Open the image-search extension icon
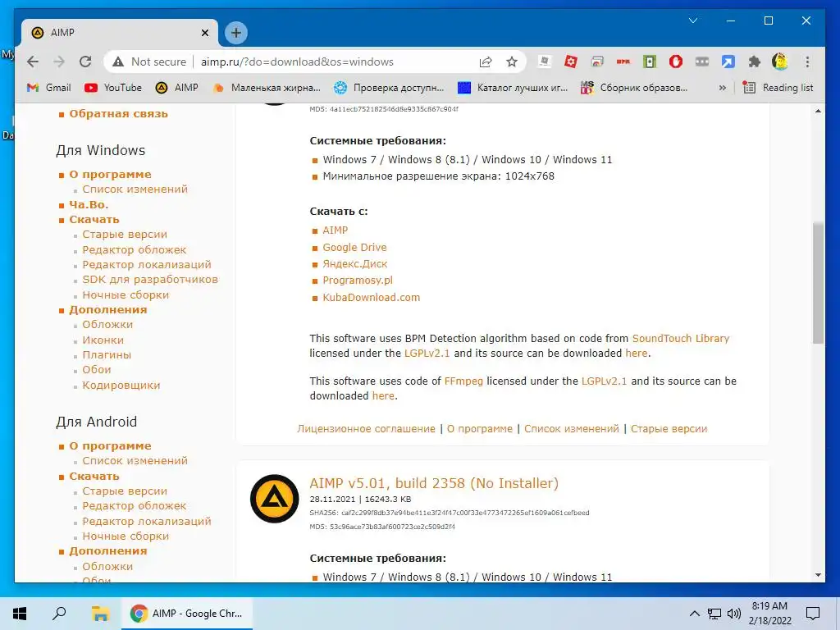The height and width of the screenshot is (630, 840). coord(597,62)
